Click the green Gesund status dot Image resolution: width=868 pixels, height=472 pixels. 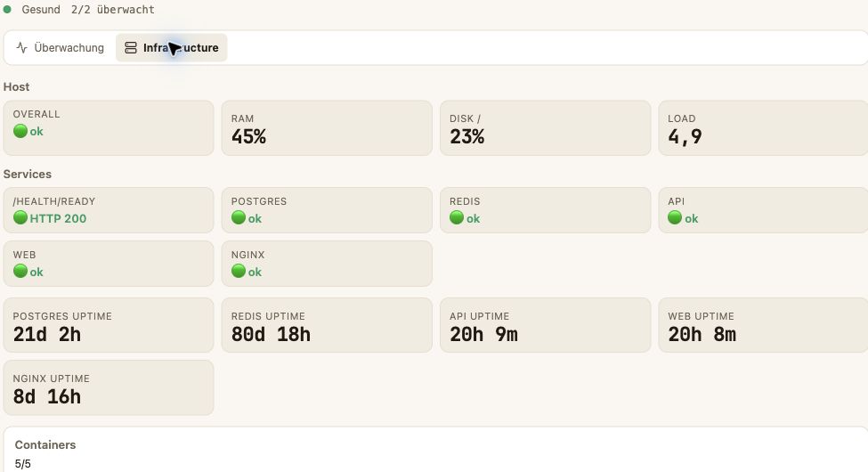[x=7, y=10]
